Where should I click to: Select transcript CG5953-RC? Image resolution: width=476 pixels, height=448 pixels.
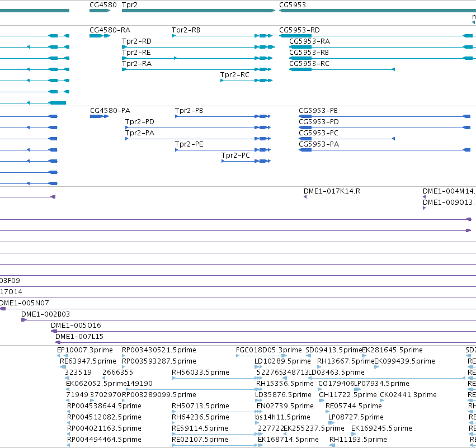[309, 64]
